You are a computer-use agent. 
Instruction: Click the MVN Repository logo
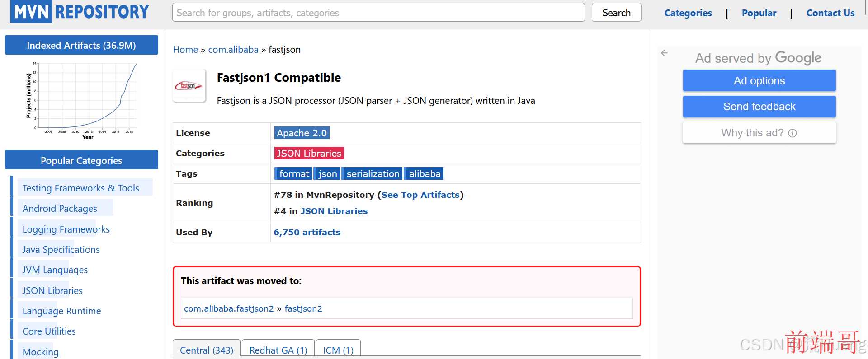[80, 12]
